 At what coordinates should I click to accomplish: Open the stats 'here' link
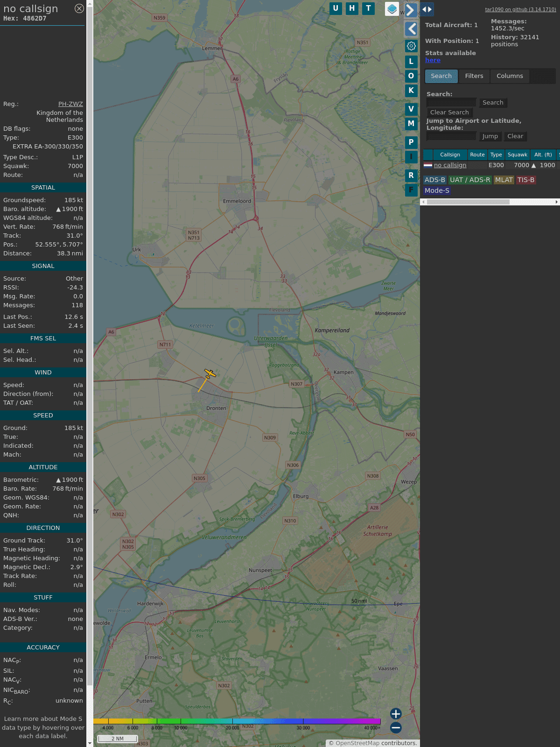(x=433, y=60)
